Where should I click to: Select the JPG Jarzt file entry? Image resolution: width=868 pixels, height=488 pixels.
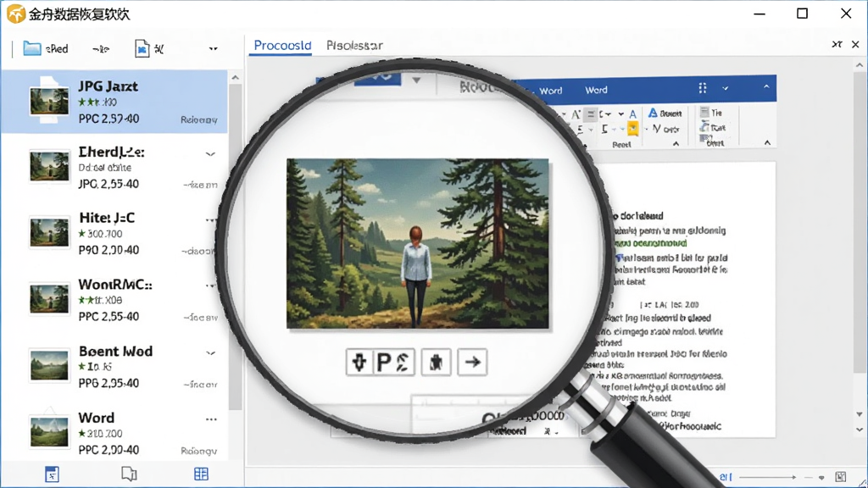(114, 102)
